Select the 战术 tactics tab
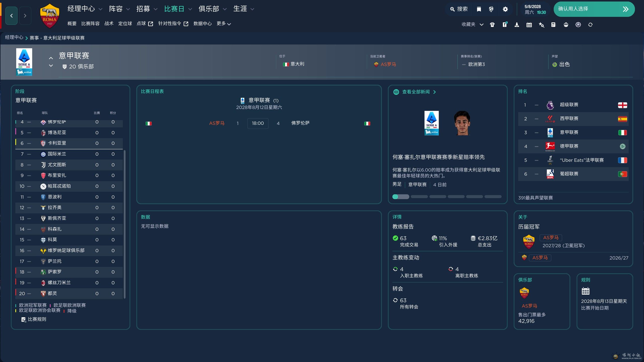644x362 pixels. click(109, 24)
